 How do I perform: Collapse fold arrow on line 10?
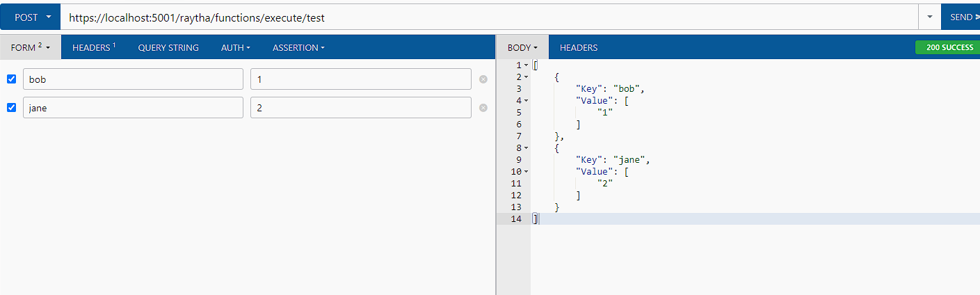[x=526, y=171]
